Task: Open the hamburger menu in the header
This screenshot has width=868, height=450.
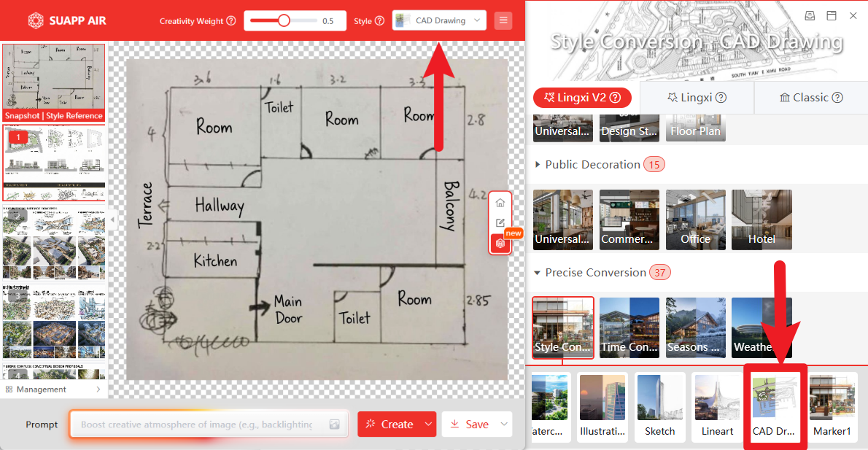Action: (x=503, y=20)
